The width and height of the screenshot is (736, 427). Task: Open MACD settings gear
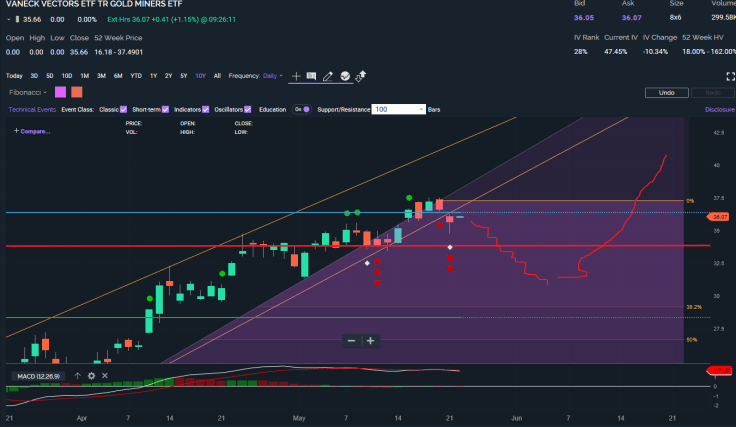(91, 376)
